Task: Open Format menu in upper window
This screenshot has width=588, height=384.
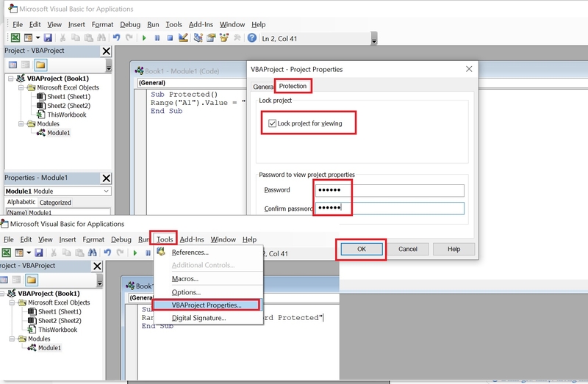Action: tap(102, 24)
